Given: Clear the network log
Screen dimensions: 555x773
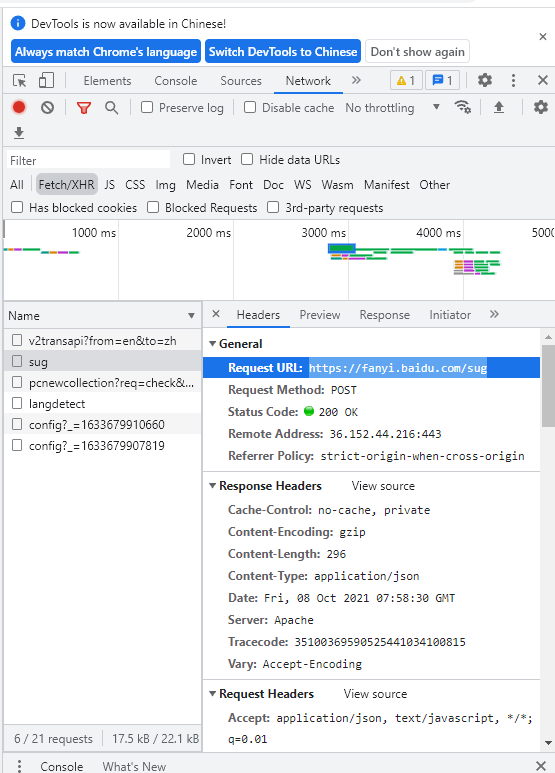Looking at the screenshot, I should point(47,107).
